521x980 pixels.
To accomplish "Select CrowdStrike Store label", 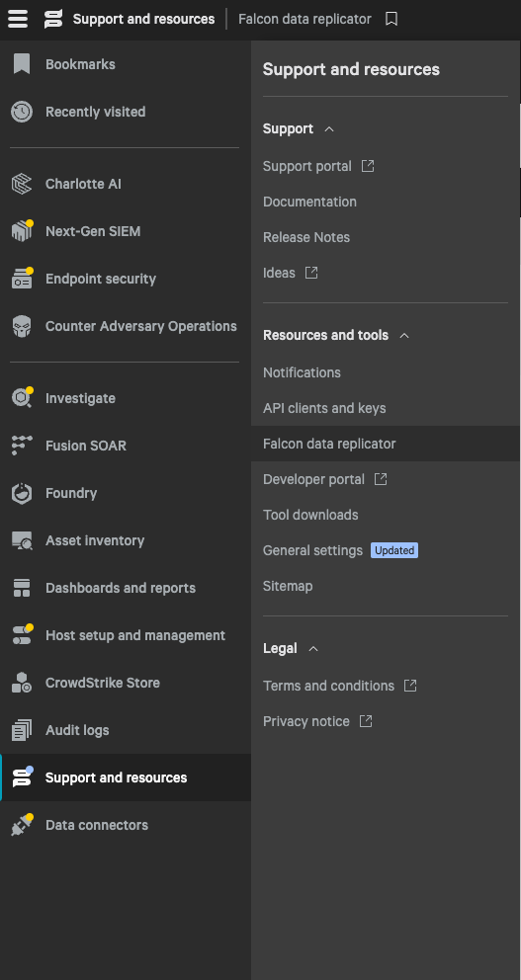I will 103,683.
